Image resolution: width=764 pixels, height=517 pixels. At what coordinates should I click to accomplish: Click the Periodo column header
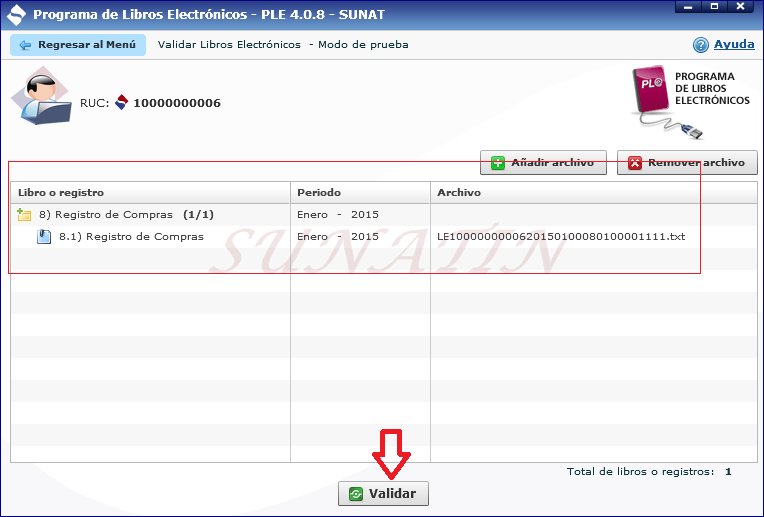[x=361, y=192]
